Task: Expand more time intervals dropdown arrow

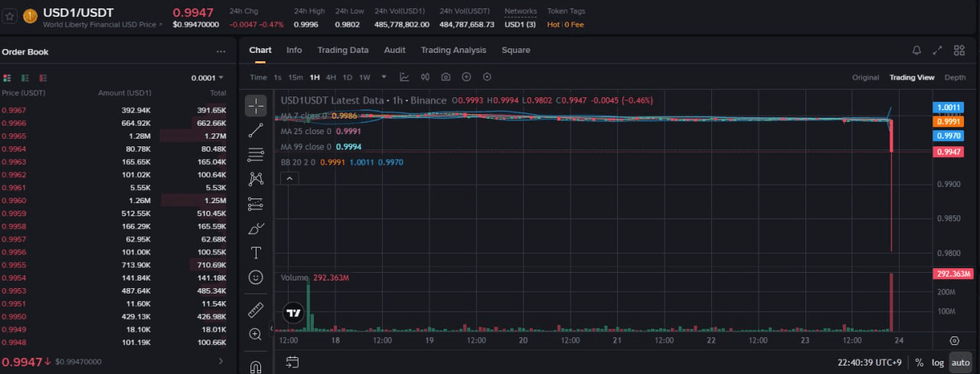Action: tap(384, 77)
